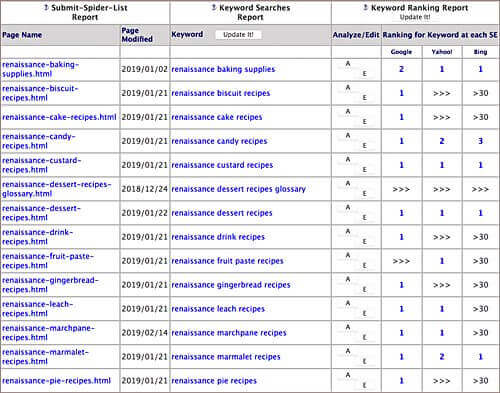Edit 'renaissance gingerbread recipes' via E icon
This screenshot has height=393, width=500.
(x=364, y=290)
